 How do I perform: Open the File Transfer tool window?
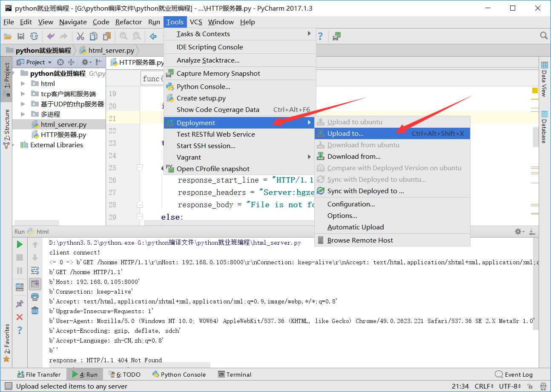point(39,375)
